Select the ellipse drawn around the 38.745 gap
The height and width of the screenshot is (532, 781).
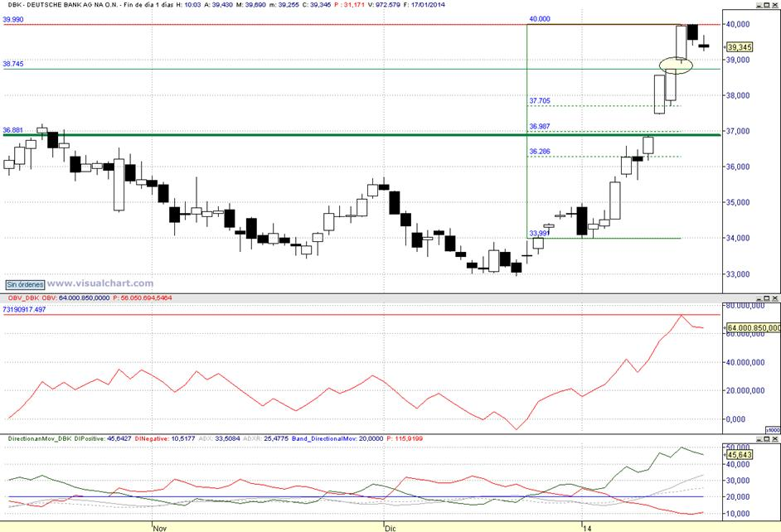point(676,65)
